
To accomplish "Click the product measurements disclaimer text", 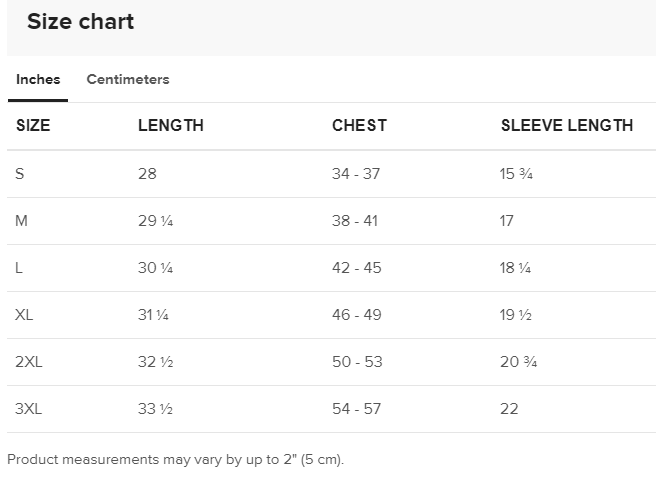I will pyautogui.click(x=175, y=460).
